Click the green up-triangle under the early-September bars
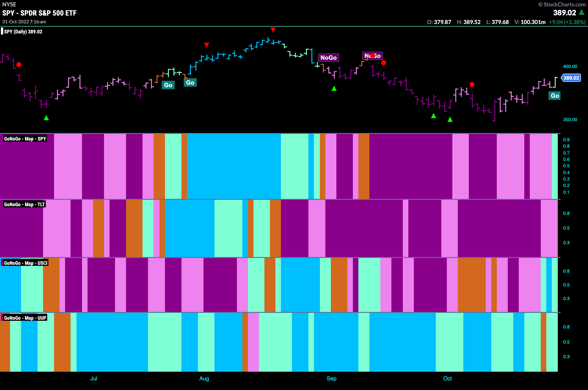The width and height of the screenshot is (588, 390). tap(334, 88)
